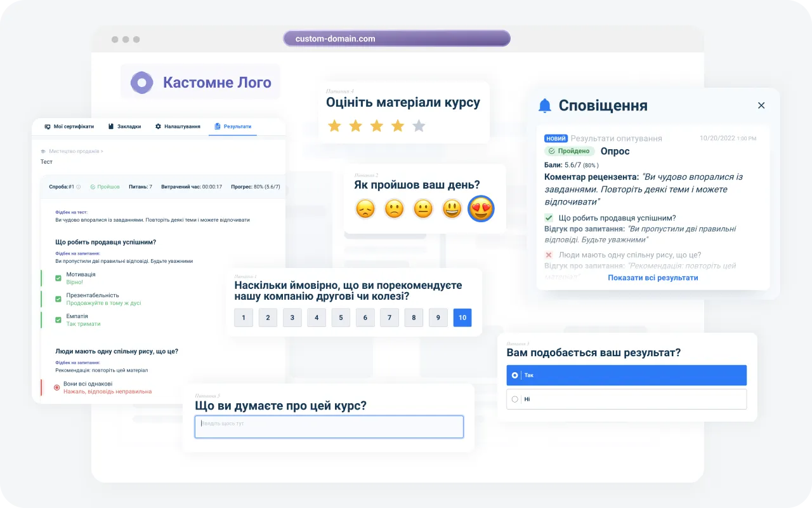Select the heart-eyes emoji face

[x=481, y=208]
